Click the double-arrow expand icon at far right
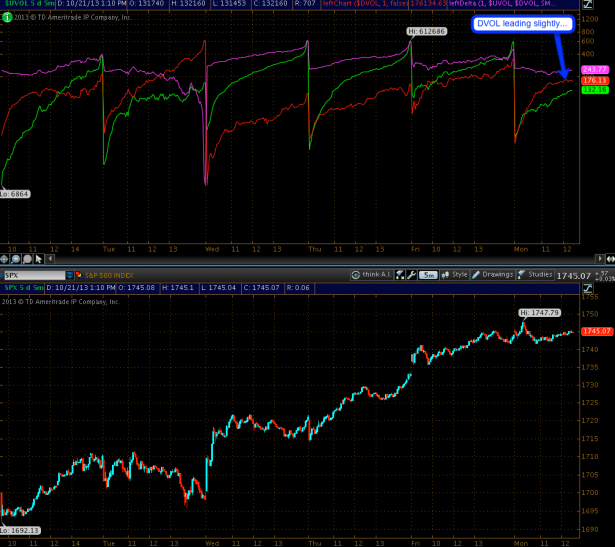 610,259
